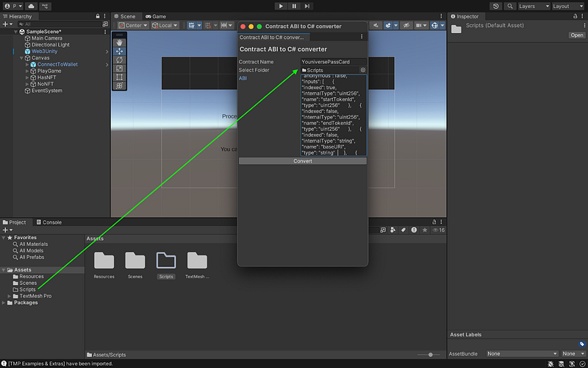
Task: Click the Pause button
Action: point(294,6)
